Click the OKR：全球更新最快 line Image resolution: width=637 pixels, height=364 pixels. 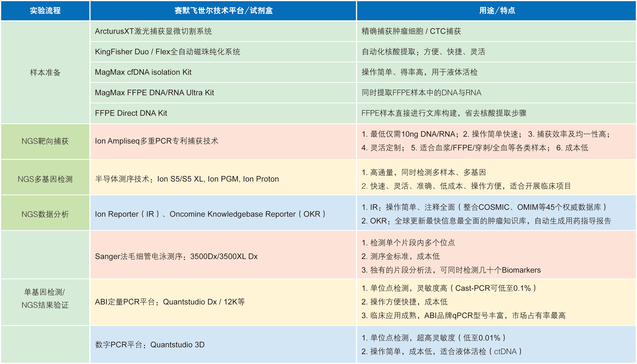486,221
